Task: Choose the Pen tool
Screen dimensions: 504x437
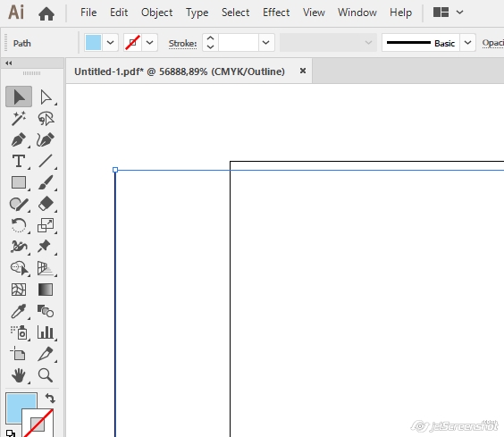Action: click(19, 140)
